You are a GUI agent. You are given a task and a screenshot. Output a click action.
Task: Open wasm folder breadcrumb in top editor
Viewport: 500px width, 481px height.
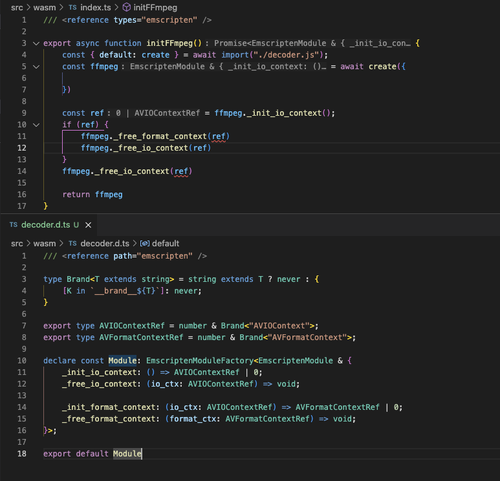(x=44, y=7)
